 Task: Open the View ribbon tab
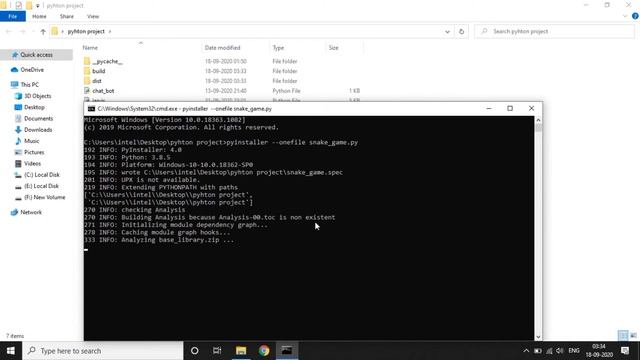[x=93, y=16]
